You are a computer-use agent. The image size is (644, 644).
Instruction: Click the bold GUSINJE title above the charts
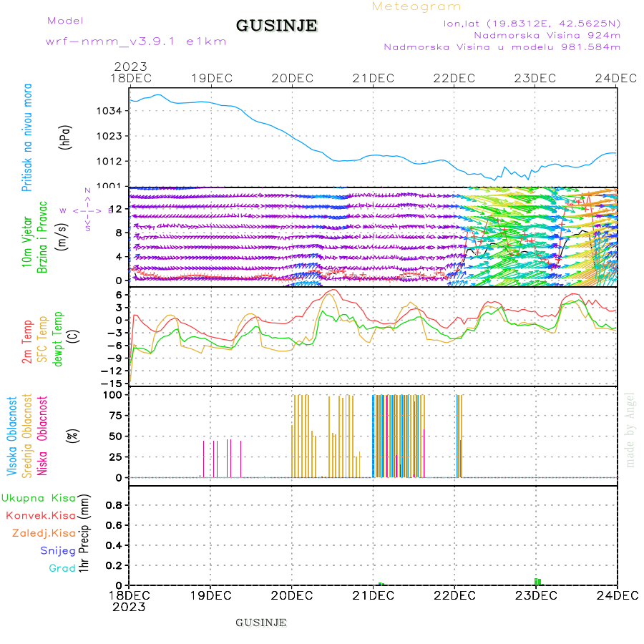[x=276, y=26]
